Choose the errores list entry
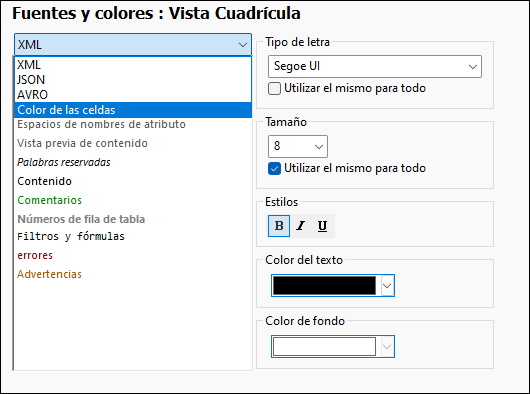 [35, 255]
